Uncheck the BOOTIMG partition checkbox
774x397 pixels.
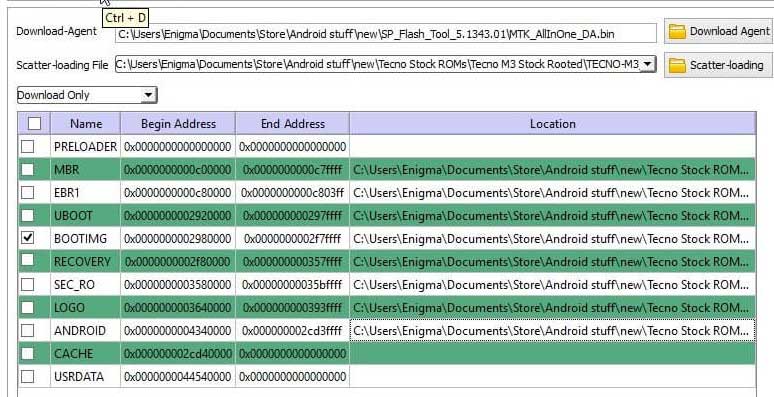28,238
